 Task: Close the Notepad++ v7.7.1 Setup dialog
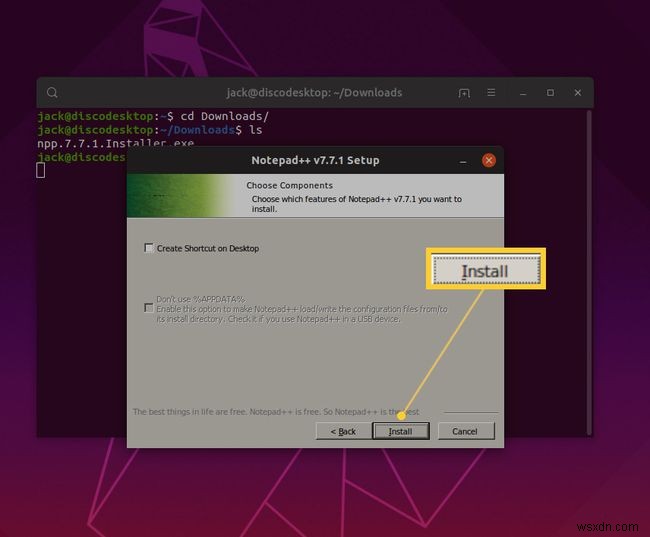click(x=489, y=160)
